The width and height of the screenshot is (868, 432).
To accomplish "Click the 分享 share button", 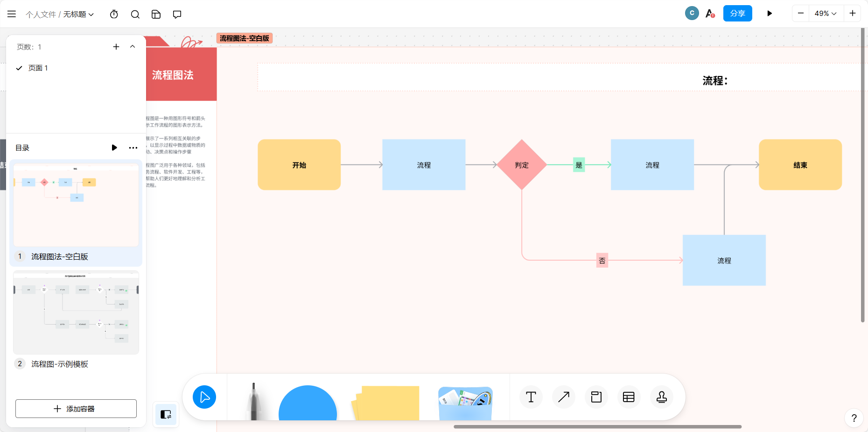I will pyautogui.click(x=738, y=13).
